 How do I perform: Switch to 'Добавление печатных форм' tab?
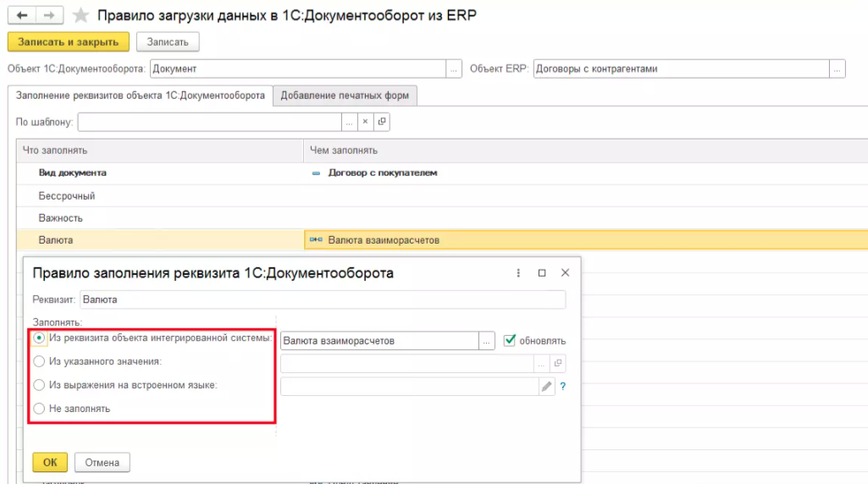[x=345, y=96]
